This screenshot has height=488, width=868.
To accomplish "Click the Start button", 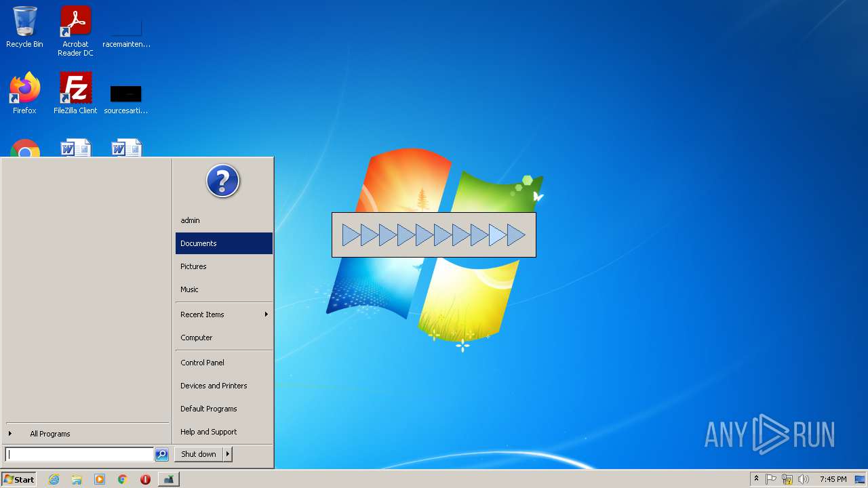I will click(18, 479).
